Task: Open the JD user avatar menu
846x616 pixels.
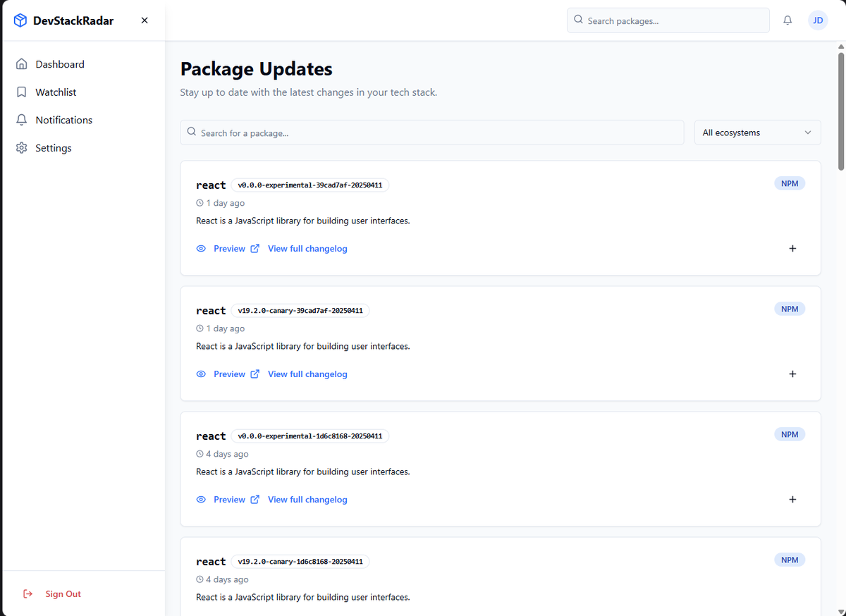Action: pyautogui.click(x=818, y=20)
